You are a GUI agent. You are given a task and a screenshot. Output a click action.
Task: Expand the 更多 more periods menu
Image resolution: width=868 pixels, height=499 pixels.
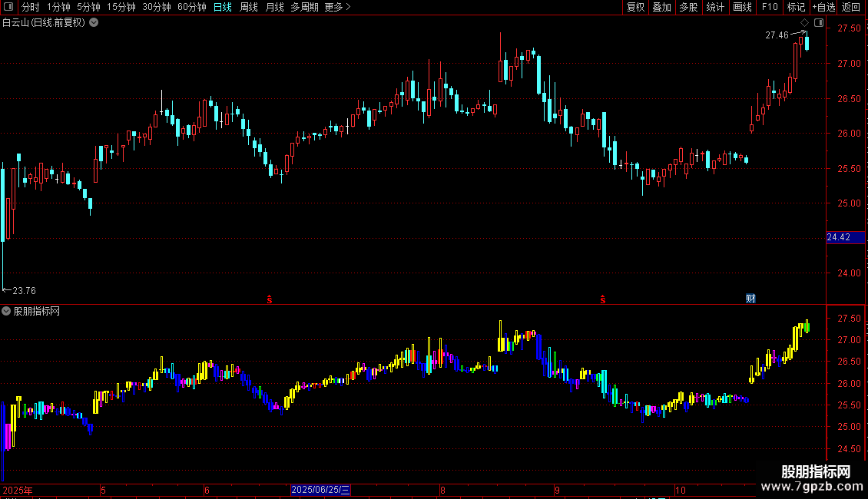[337, 7]
